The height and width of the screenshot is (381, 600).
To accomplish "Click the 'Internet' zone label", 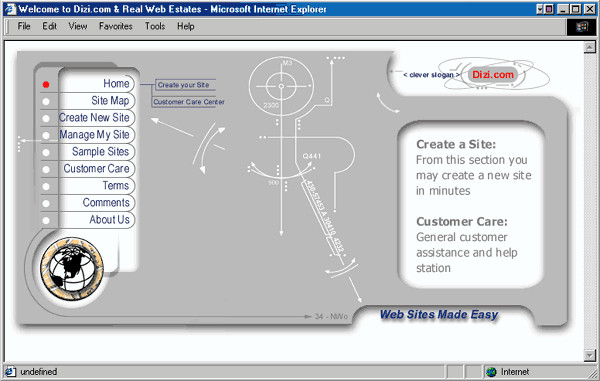I will pos(515,372).
